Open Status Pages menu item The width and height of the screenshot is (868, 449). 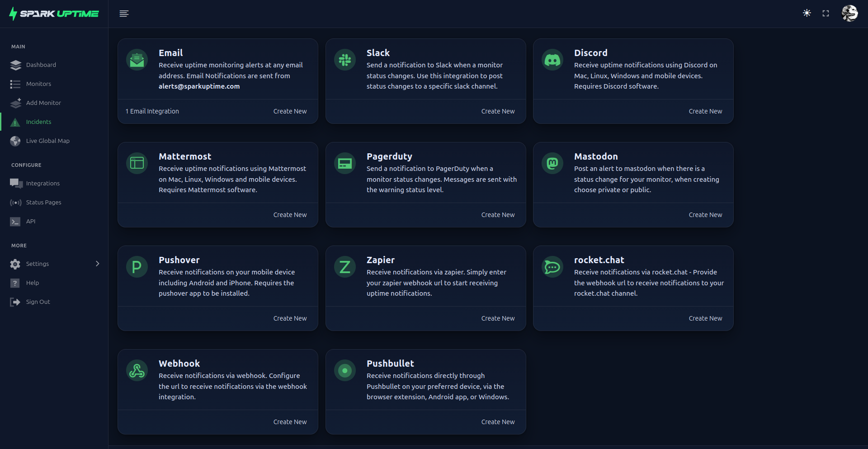43,203
